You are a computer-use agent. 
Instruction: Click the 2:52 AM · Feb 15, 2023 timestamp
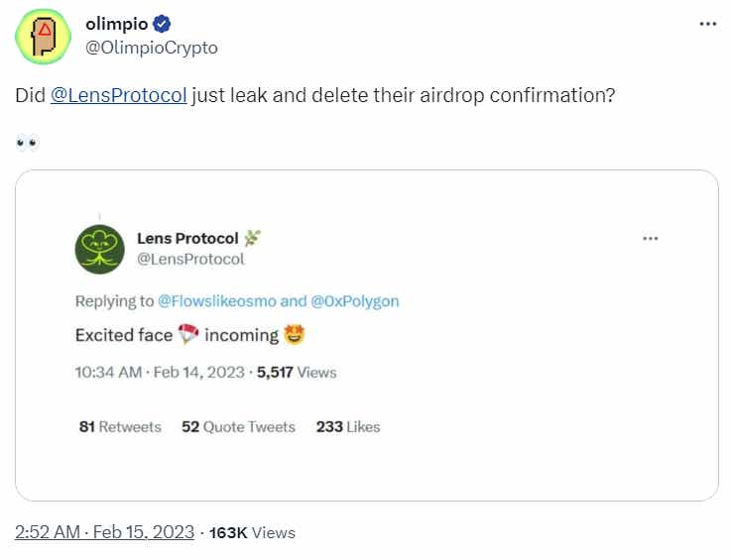pos(104,532)
